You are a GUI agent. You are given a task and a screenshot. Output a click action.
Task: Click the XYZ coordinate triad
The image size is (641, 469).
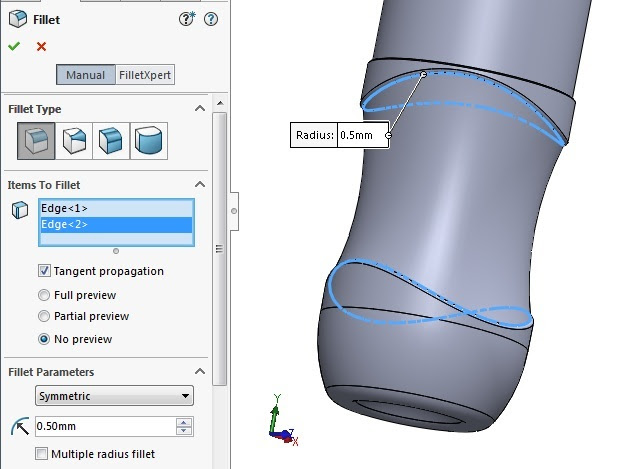click(x=283, y=420)
